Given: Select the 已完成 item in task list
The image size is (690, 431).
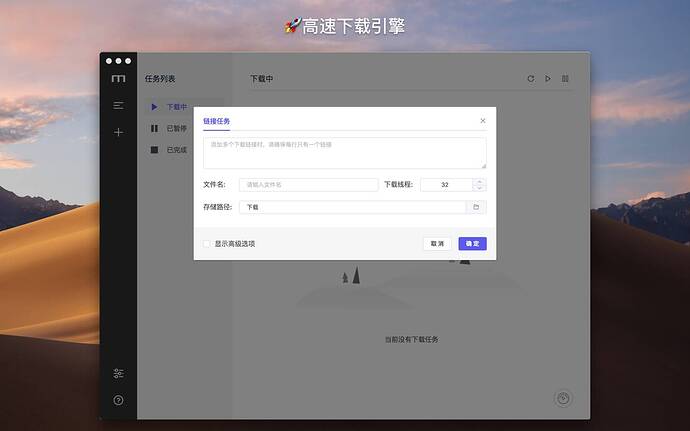Looking at the screenshot, I should point(184,150).
